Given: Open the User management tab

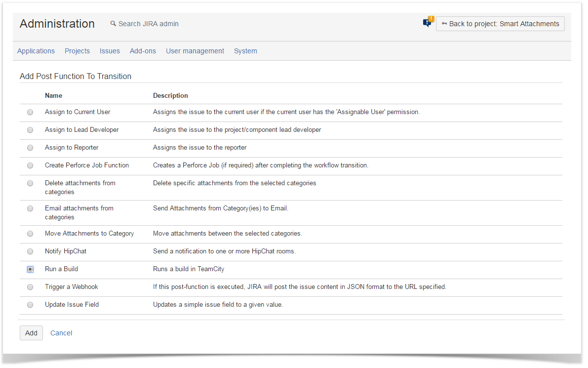Looking at the screenshot, I should click(x=195, y=51).
